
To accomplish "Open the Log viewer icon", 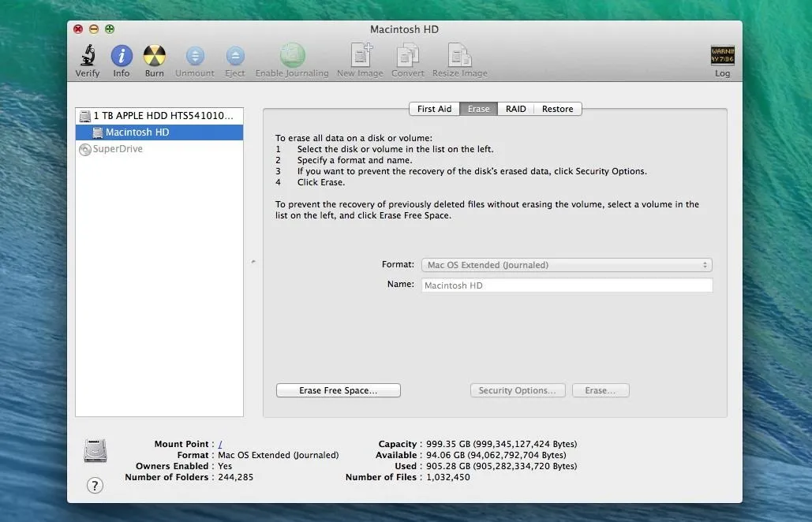I will point(722,55).
